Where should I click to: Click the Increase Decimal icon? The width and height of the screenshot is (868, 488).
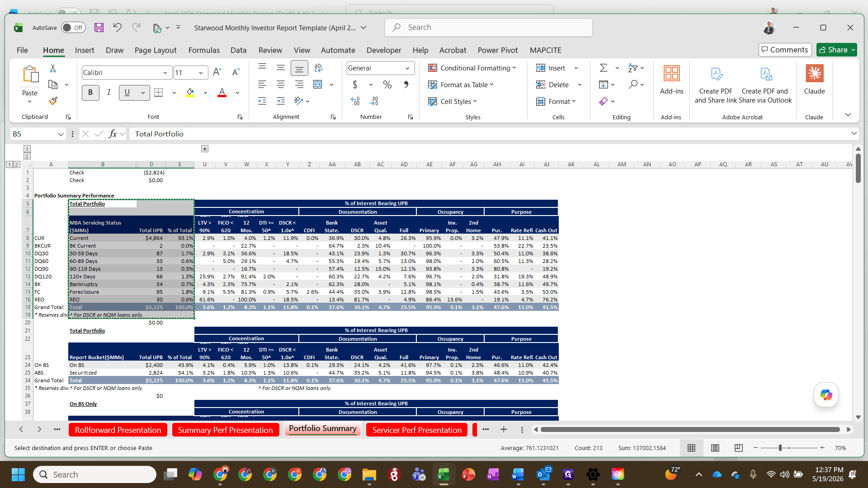[x=355, y=101]
